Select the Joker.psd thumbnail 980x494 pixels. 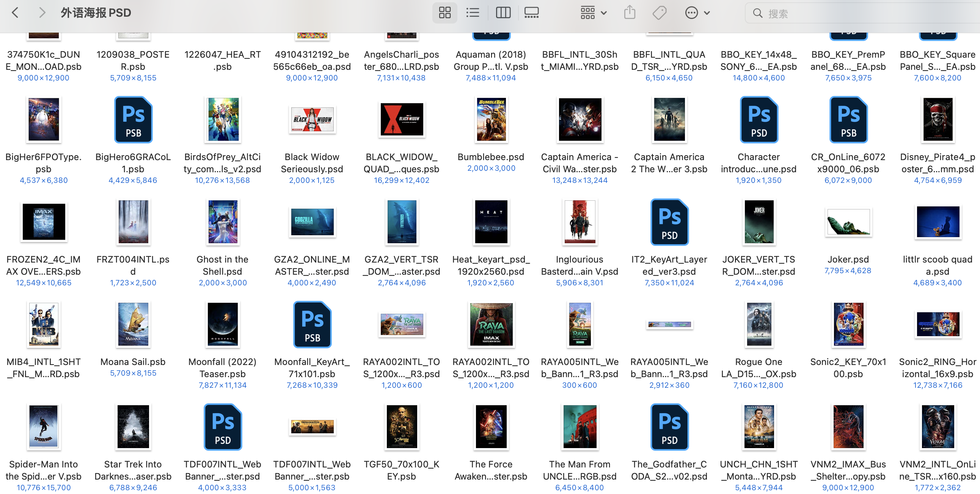(848, 222)
